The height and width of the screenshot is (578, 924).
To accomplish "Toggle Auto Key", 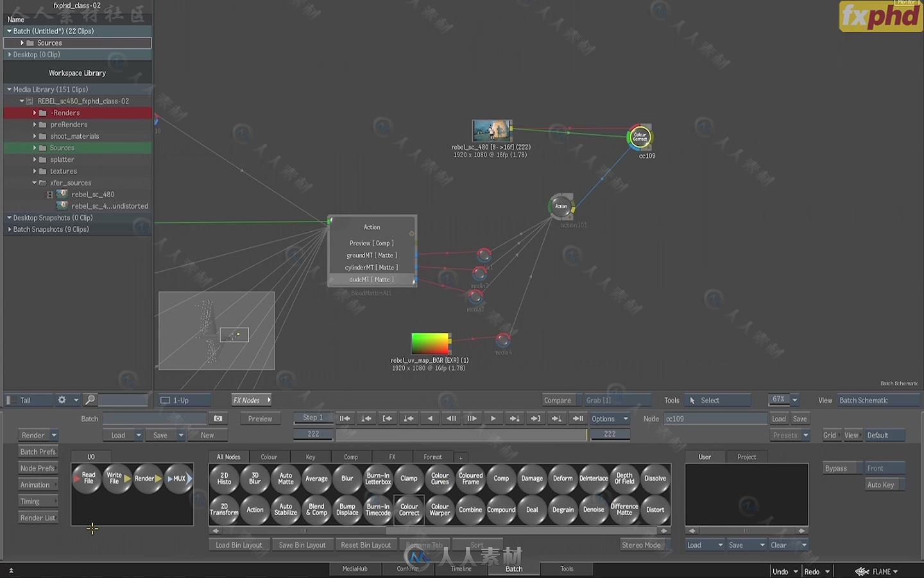I will pos(885,485).
